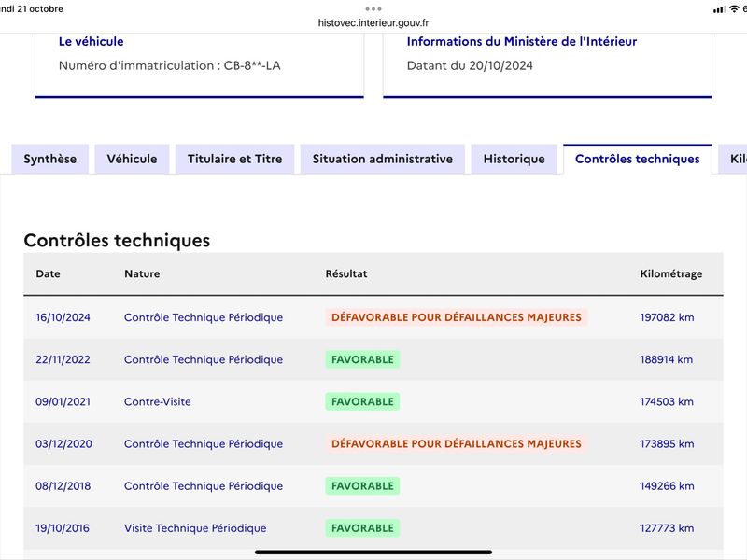Select the date 09/01/2021
The width and height of the screenshot is (747, 560).
[x=63, y=402]
